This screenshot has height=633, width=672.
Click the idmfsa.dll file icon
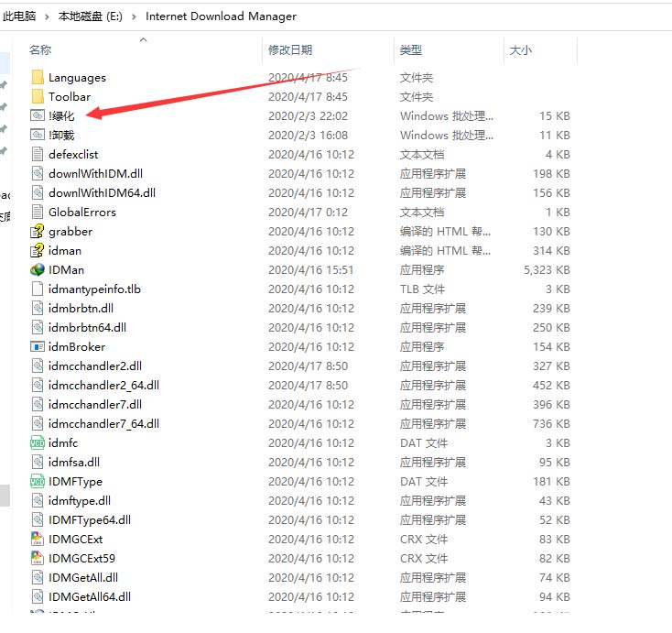pyautogui.click(x=38, y=462)
